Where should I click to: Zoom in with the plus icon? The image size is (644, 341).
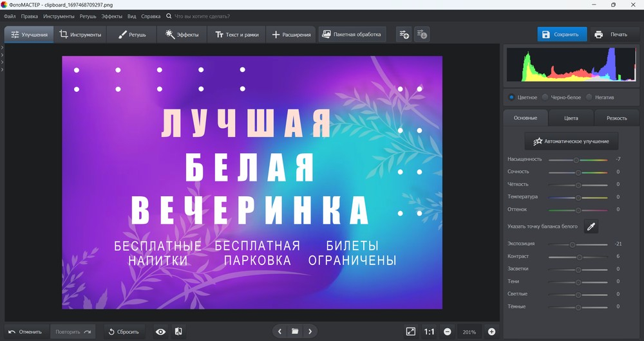[491, 331]
